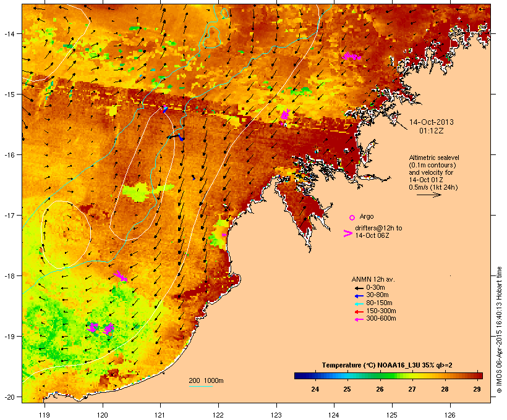The image size is (507, 420).
Task: Click the magenta drifter marker near 123E 15.4S
Action: (285, 115)
